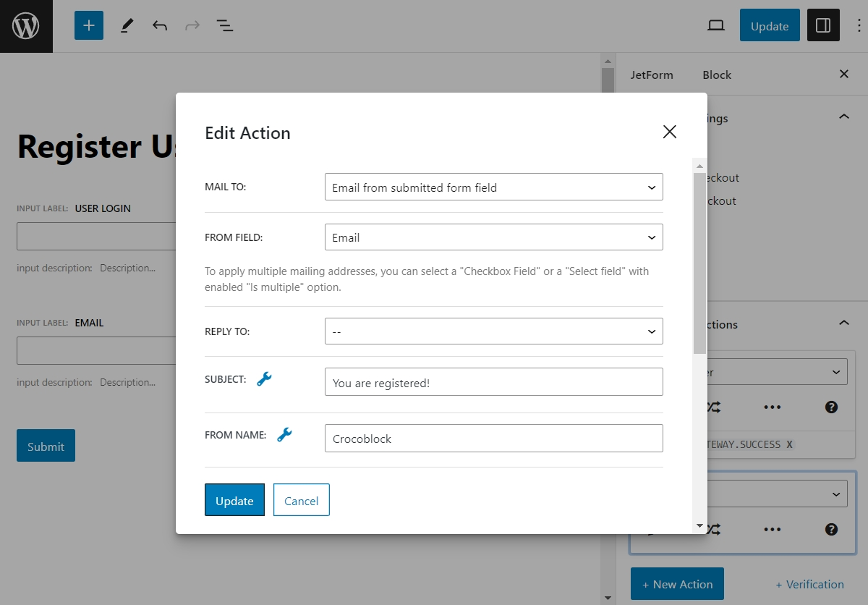
Task: Click the Undo arrow icon
Action: [x=160, y=25]
